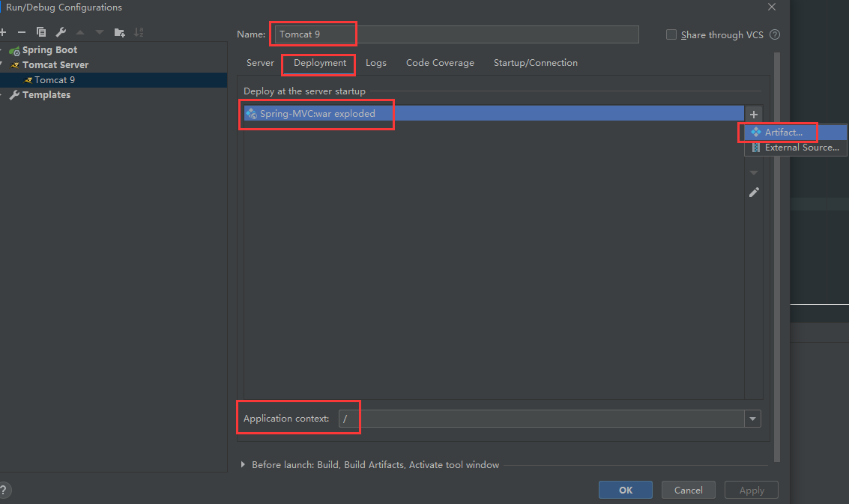Expand the Before launch section
The height and width of the screenshot is (504, 849).
click(x=243, y=464)
